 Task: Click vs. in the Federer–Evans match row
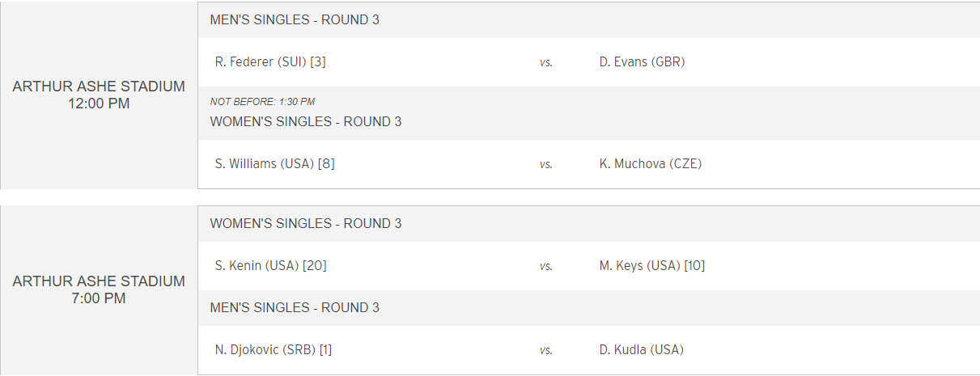point(546,62)
